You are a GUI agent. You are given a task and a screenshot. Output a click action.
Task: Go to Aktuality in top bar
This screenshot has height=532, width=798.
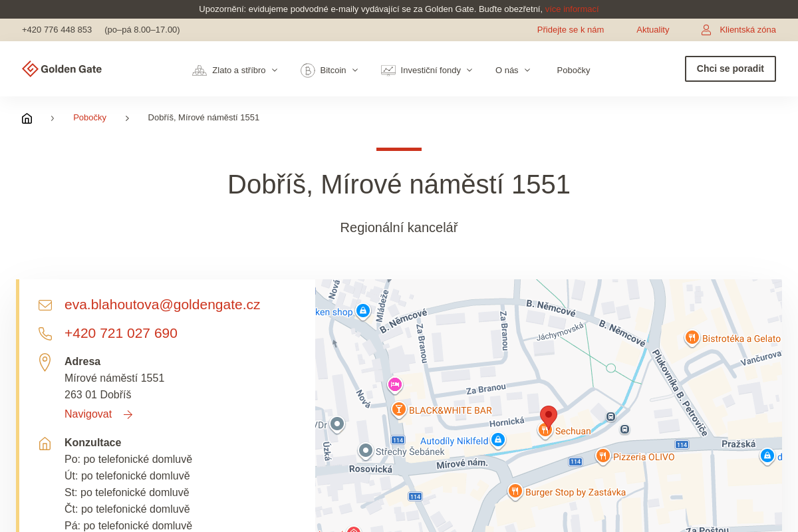point(652,30)
